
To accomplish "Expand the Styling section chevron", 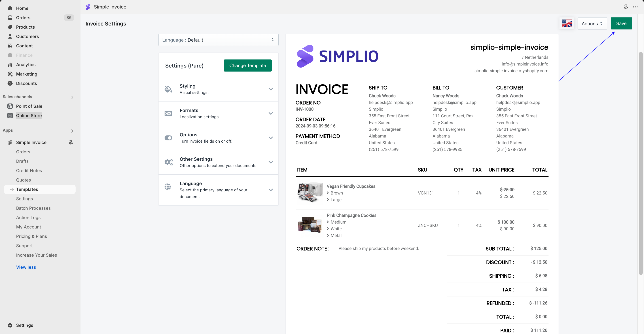I will [x=271, y=89].
